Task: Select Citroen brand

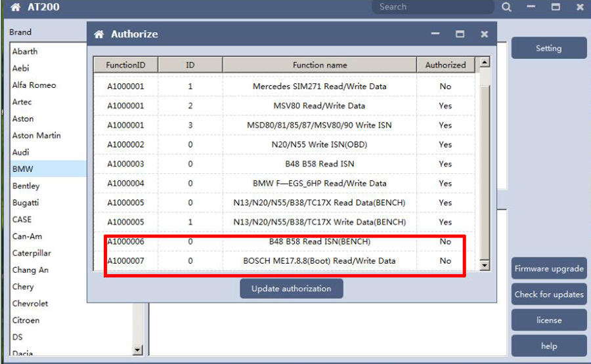Action: pos(26,320)
